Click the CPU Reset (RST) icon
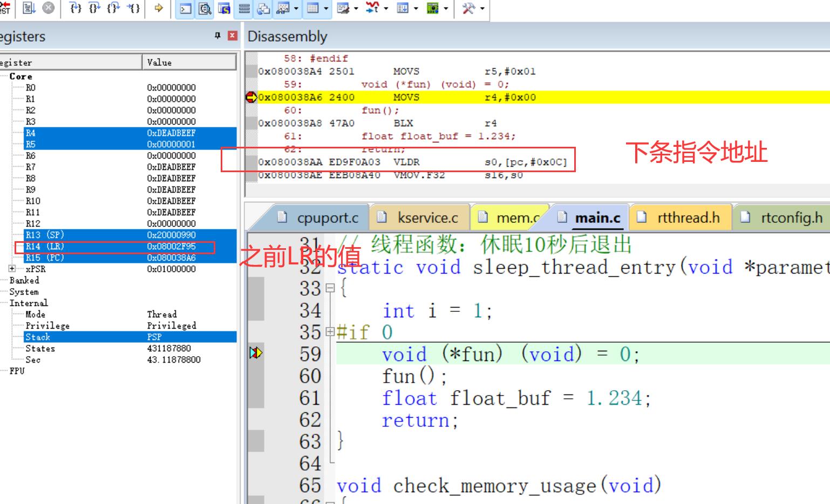 (5, 8)
